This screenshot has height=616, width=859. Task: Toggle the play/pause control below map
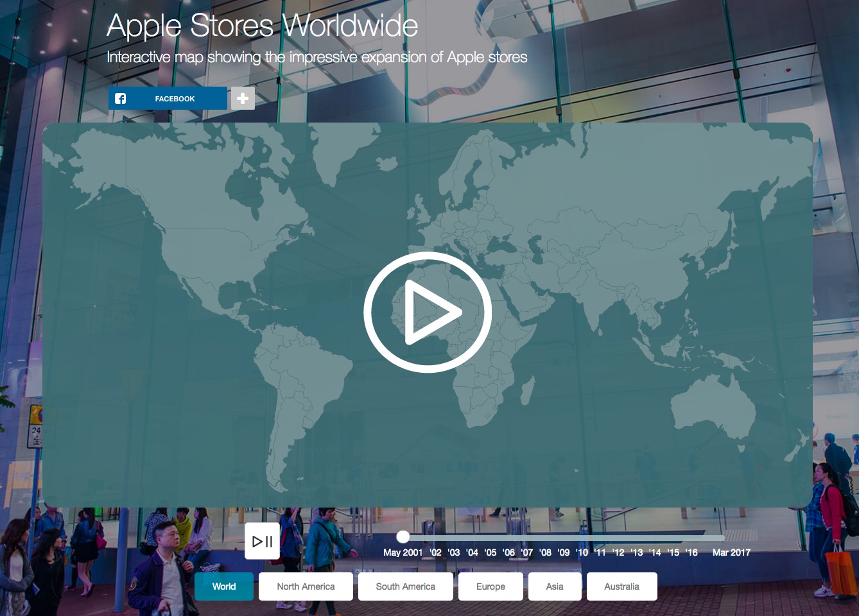coord(262,541)
